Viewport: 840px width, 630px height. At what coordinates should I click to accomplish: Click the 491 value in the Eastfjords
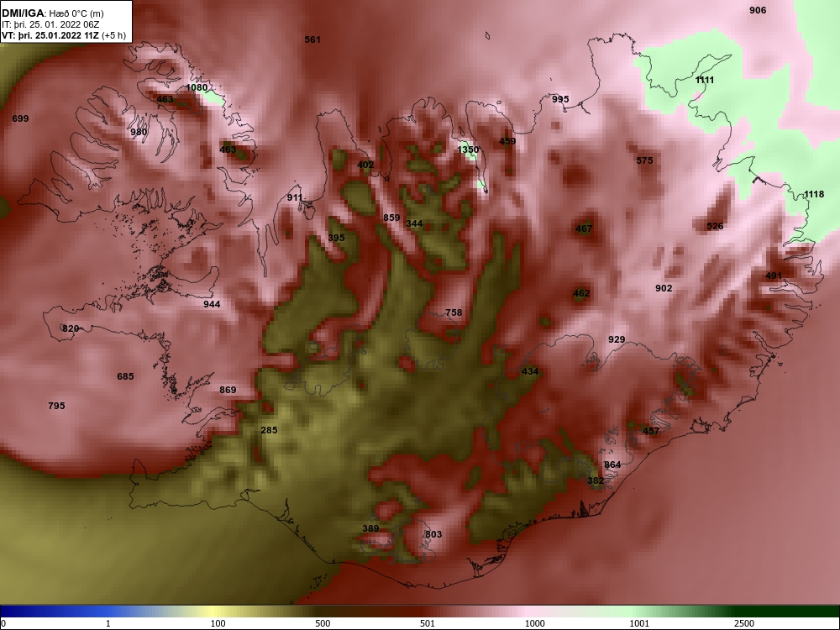pyautogui.click(x=774, y=276)
